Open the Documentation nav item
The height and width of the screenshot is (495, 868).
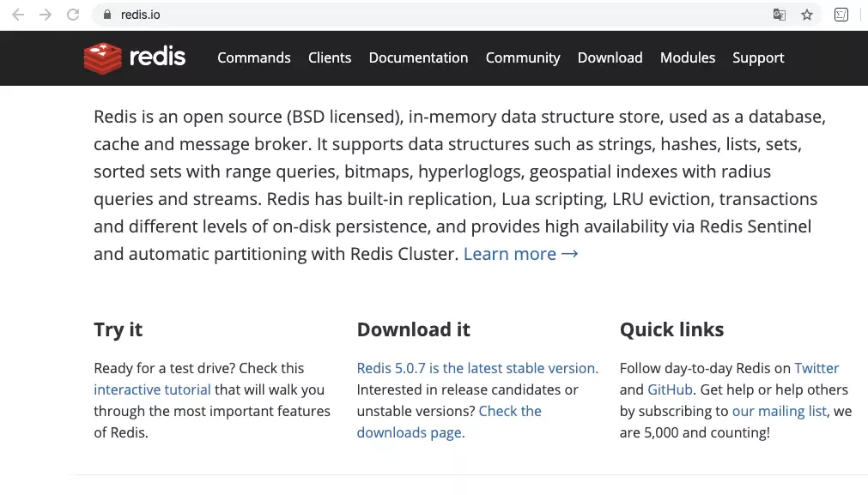(x=418, y=57)
